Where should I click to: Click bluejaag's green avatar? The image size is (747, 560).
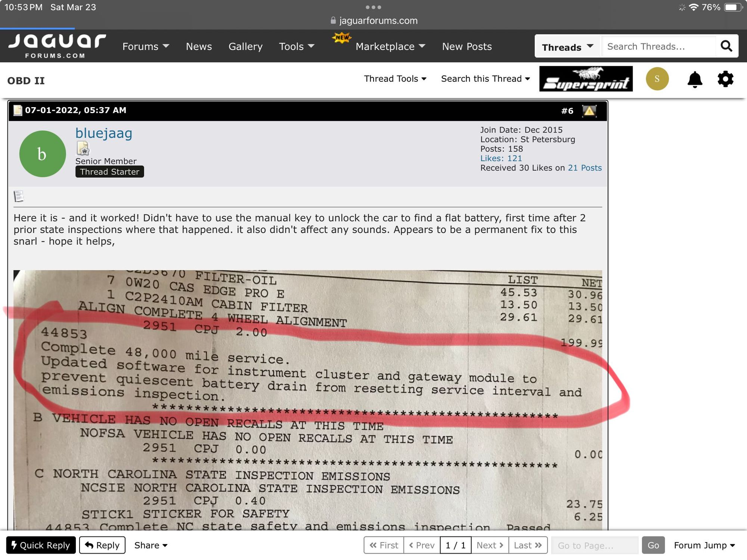[43, 154]
